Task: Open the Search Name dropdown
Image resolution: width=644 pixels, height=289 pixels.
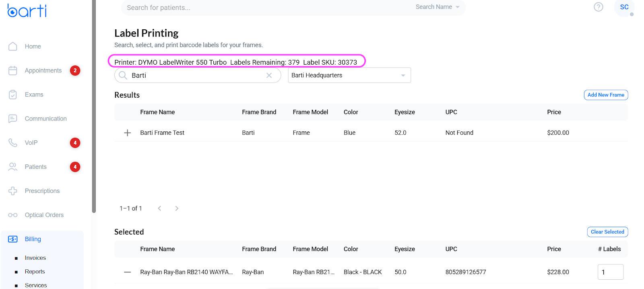Action: coord(438,7)
